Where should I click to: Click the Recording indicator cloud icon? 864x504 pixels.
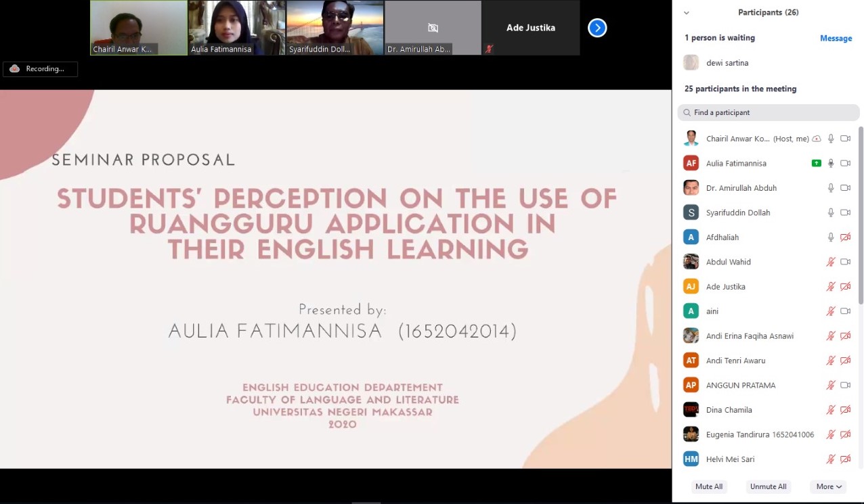tap(14, 69)
